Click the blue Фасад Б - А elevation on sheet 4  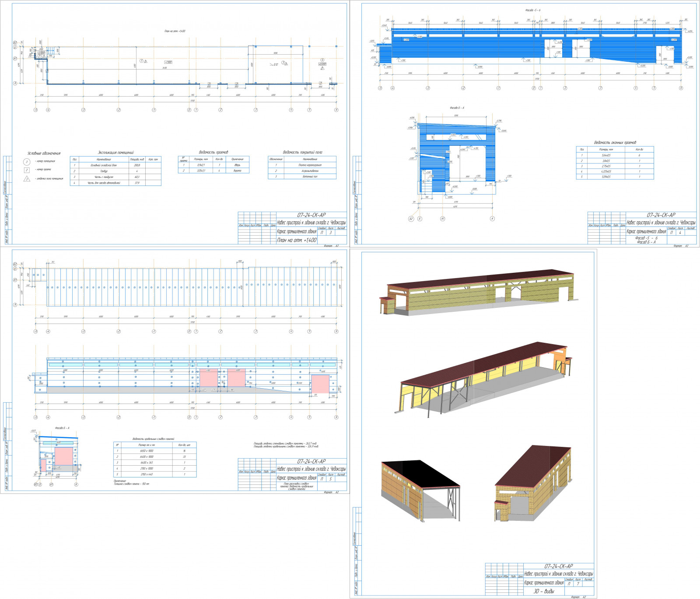tap(457, 158)
